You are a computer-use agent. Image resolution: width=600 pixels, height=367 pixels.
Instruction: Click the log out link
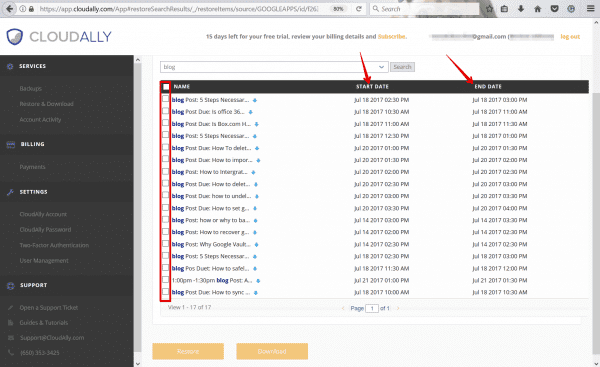(570, 37)
